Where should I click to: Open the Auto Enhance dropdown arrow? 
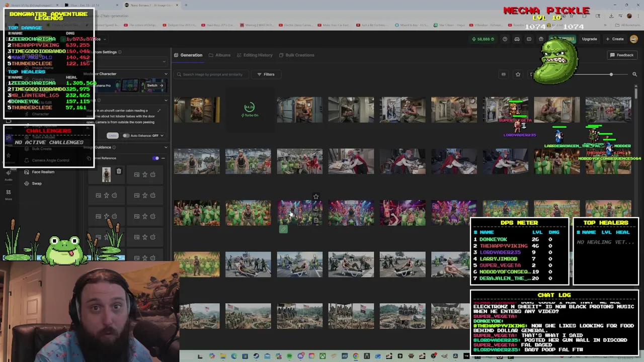pyautogui.click(x=162, y=136)
